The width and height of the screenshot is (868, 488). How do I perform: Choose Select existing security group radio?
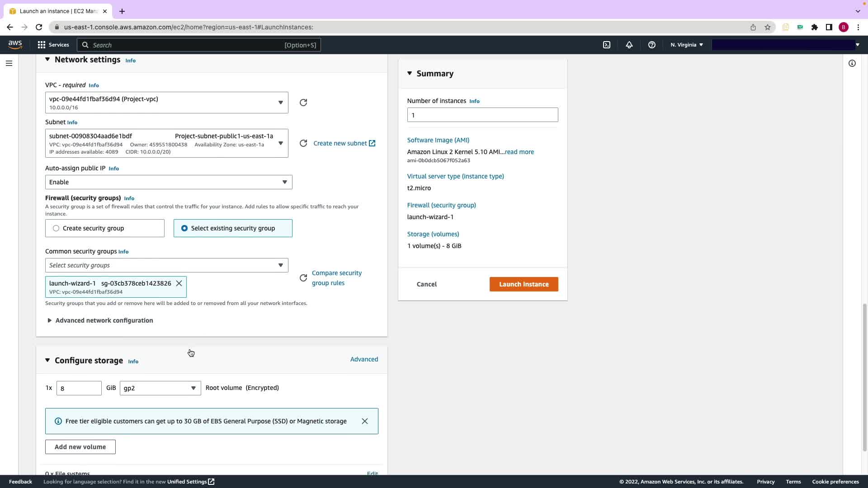pyautogui.click(x=184, y=228)
